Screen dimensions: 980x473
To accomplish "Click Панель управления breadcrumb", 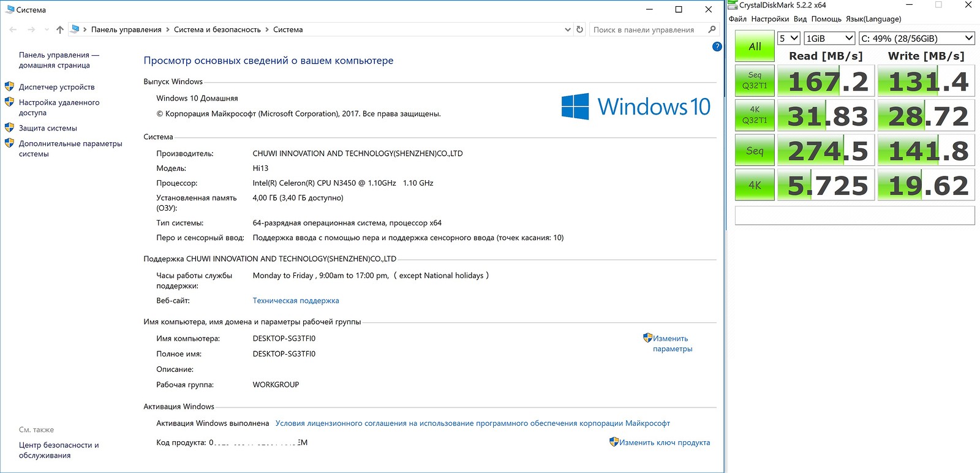I will 126,29.
